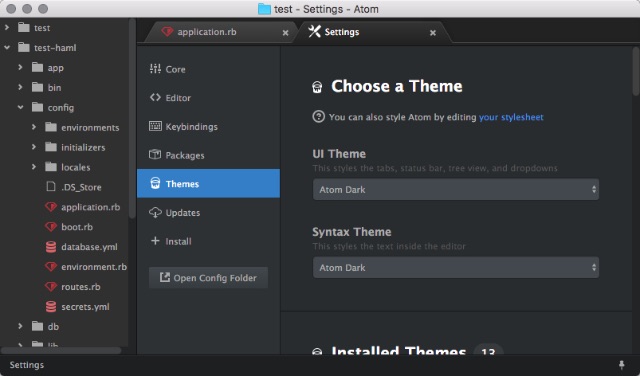Click the Themes paint bucket icon
The height and width of the screenshot is (376, 640).
[155, 183]
